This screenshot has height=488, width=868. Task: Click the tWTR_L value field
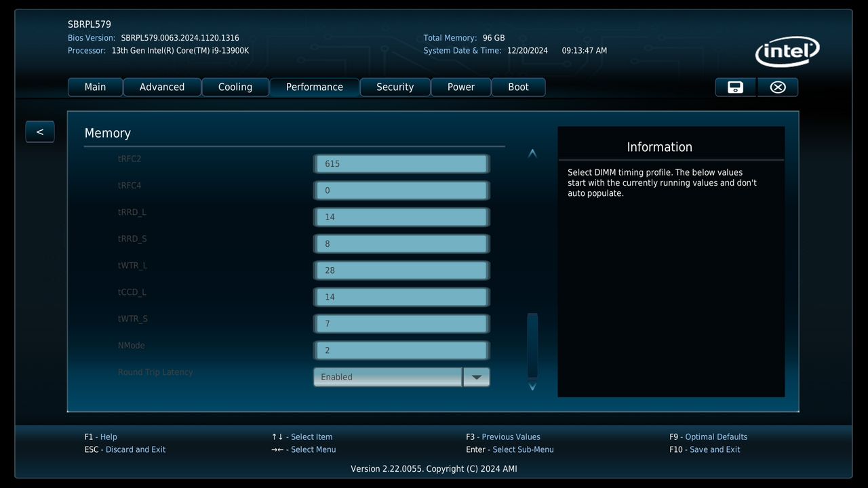(x=401, y=270)
